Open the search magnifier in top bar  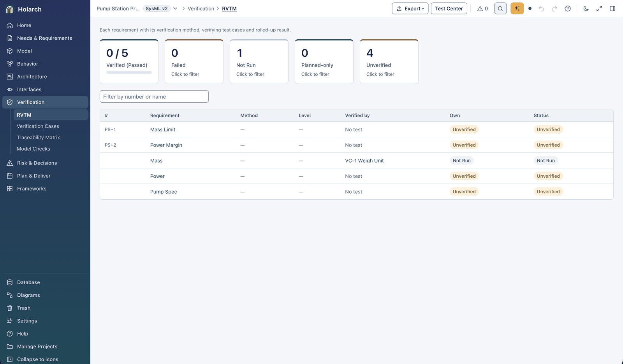coord(500,9)
